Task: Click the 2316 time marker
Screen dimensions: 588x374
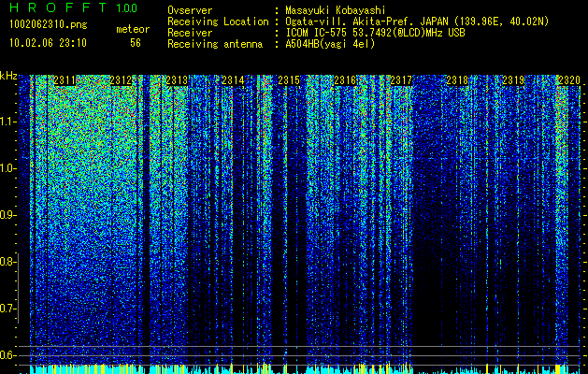Action: coord(345,80)
